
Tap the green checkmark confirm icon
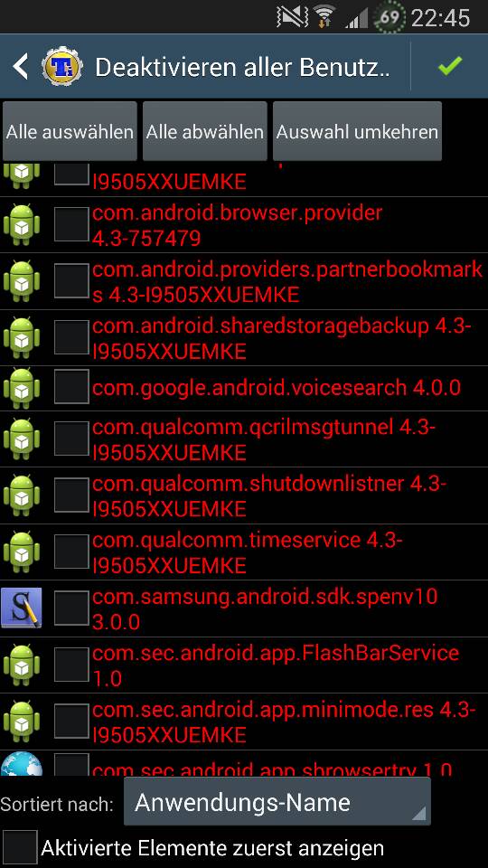pyautogui.click(x=449, y=66)
